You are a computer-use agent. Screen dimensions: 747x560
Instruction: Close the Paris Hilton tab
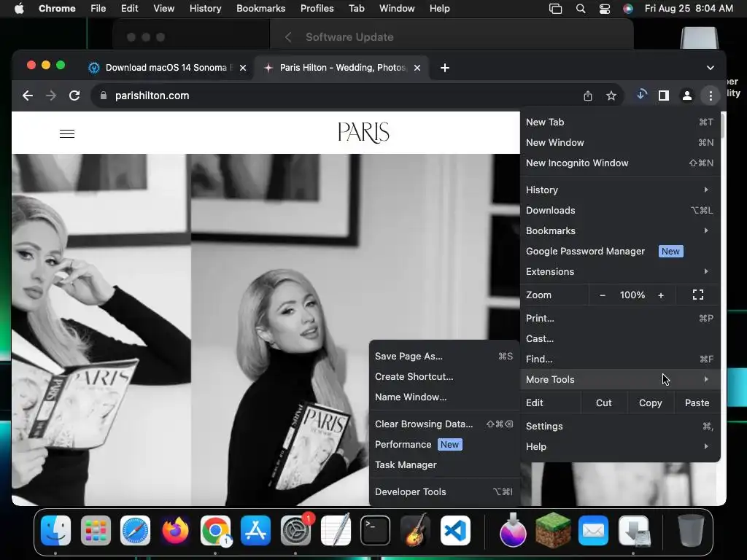pos(417,68)
